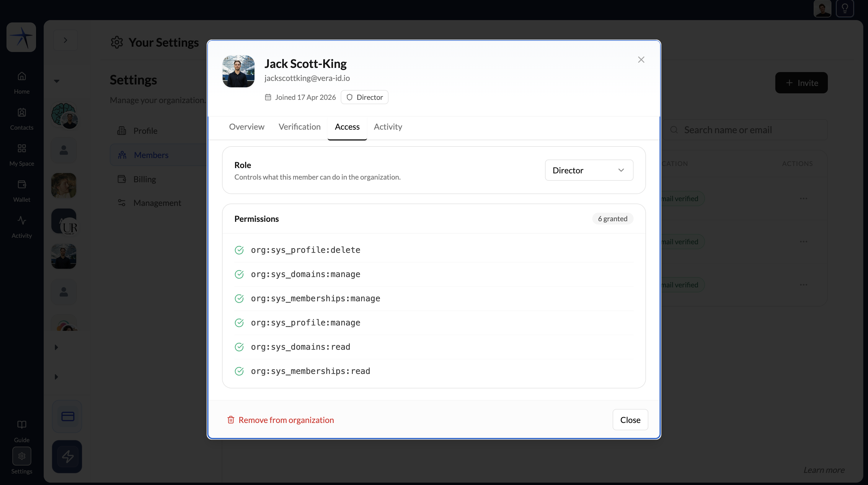868x485 pixels.
Task: Open Members settings section
Action: pos(158,155)
